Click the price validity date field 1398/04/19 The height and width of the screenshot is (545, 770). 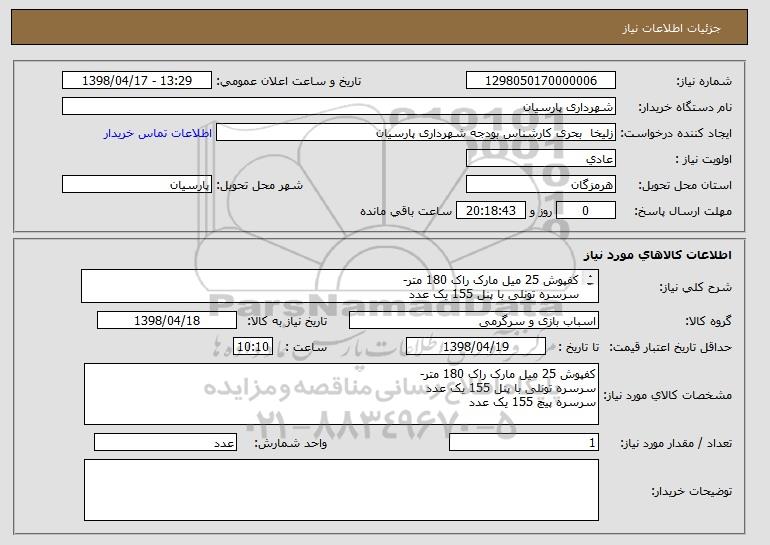tap(476, 347)
